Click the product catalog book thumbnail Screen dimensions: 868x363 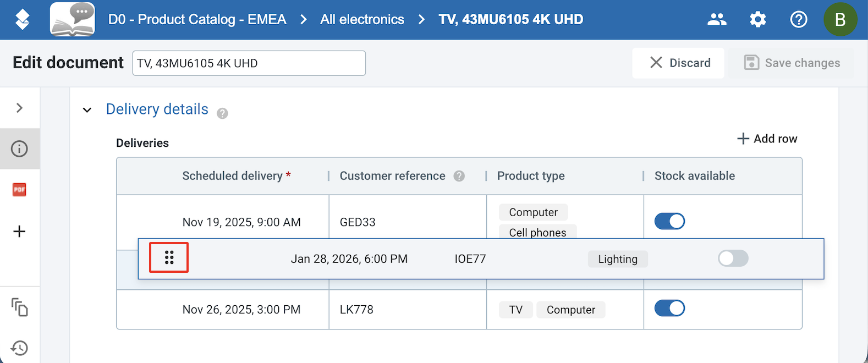coord(72,19)
